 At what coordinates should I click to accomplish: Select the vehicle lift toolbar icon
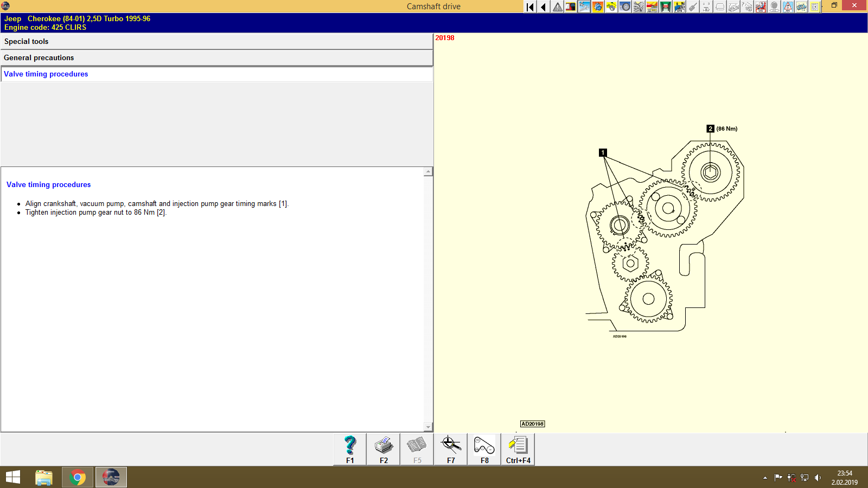pyautogui.click(x=665, y=7)
